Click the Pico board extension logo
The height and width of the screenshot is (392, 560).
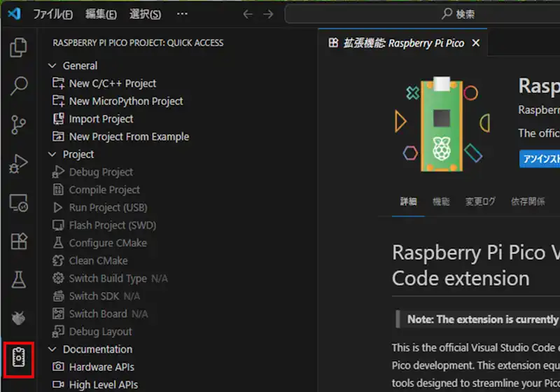click(442, 124)
